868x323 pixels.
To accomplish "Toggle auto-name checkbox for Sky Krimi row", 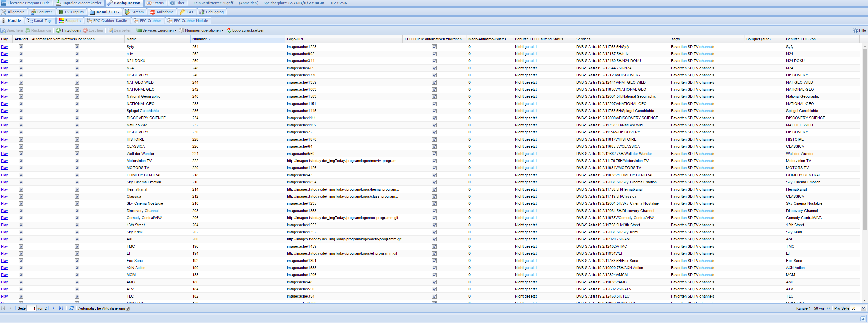I will pyautogui.click(x=77, y=232).
